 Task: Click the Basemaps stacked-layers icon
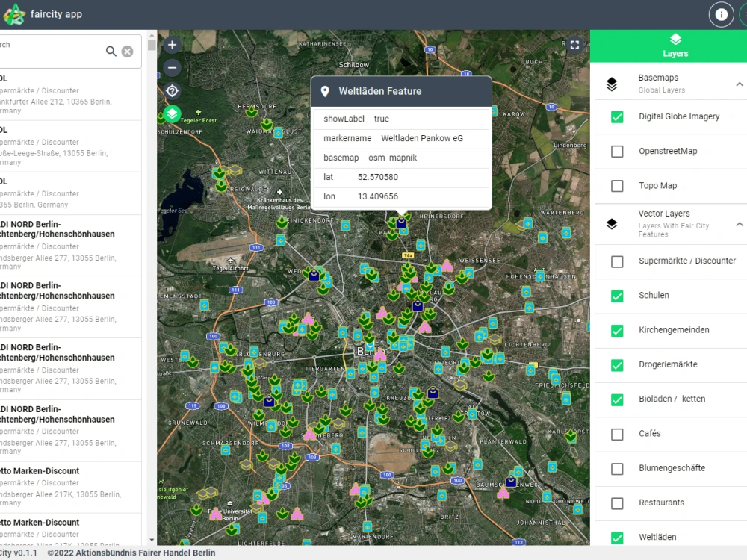[x=612, y=83]
